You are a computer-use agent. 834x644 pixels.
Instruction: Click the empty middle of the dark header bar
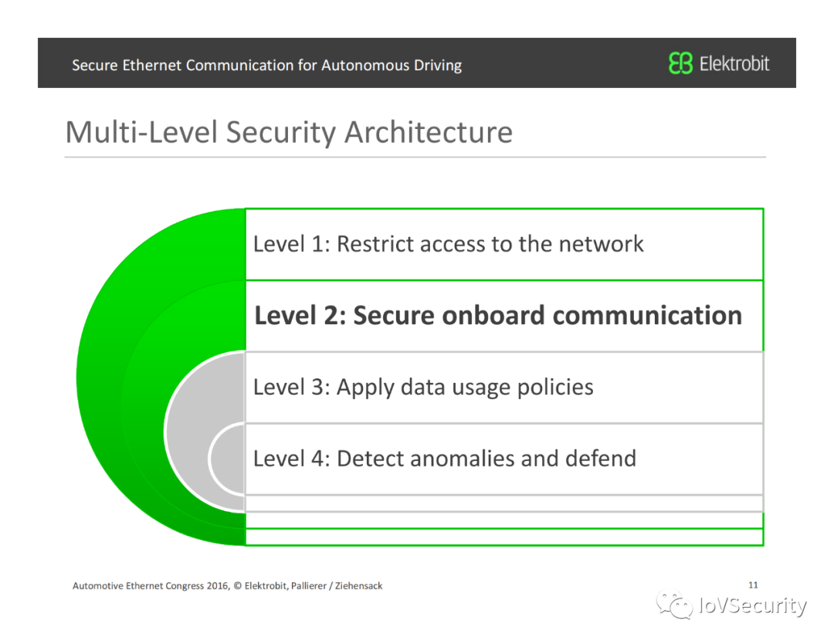point(564,63)
